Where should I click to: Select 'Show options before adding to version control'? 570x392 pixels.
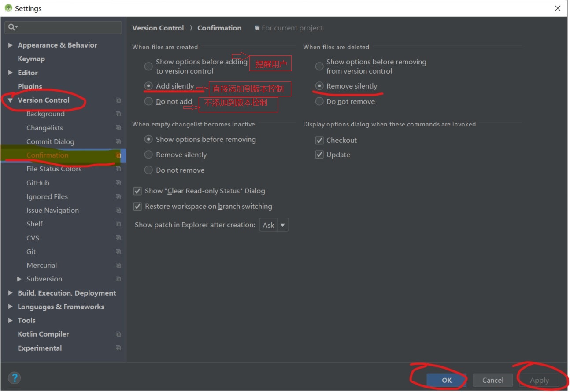pyautogui.click(x=148, y=67)
